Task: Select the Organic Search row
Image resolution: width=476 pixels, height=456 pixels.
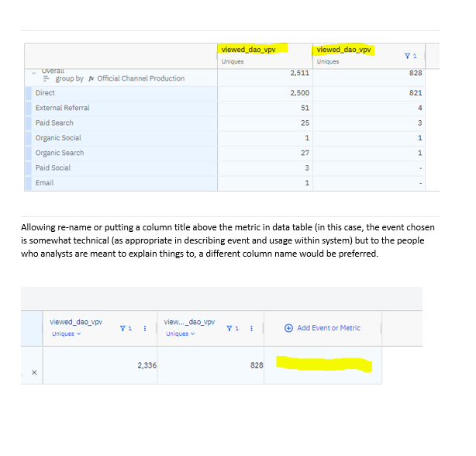Action: 122,153
